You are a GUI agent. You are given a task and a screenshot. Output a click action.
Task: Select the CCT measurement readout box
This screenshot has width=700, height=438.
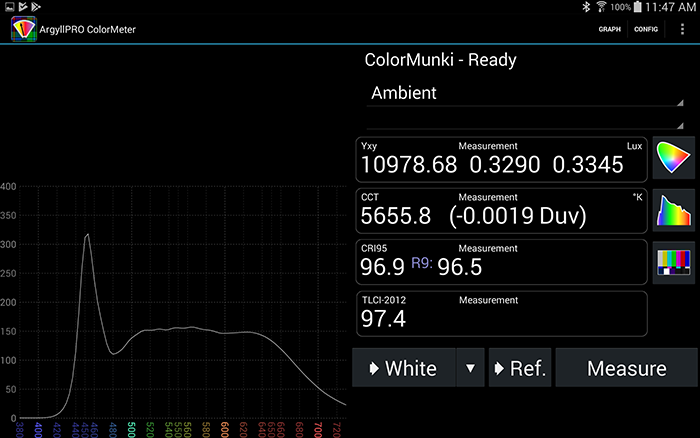point(501,211)
